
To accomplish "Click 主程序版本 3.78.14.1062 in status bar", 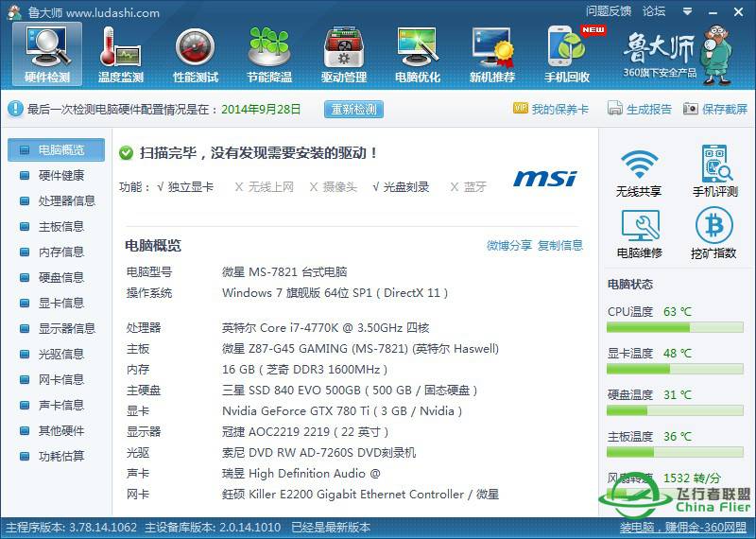I will [71, 528].
